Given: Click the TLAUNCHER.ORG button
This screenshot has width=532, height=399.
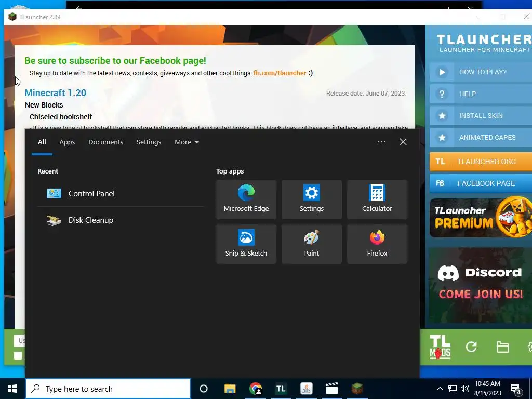Looking at the screenshot, I should [x=481, y=162].
